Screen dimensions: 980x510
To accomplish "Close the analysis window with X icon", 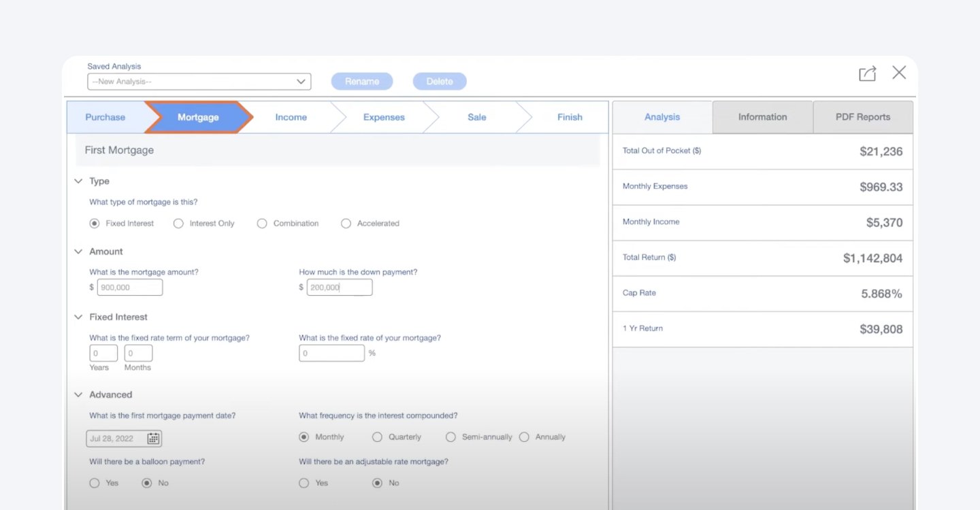I will [x=899, y=73].
